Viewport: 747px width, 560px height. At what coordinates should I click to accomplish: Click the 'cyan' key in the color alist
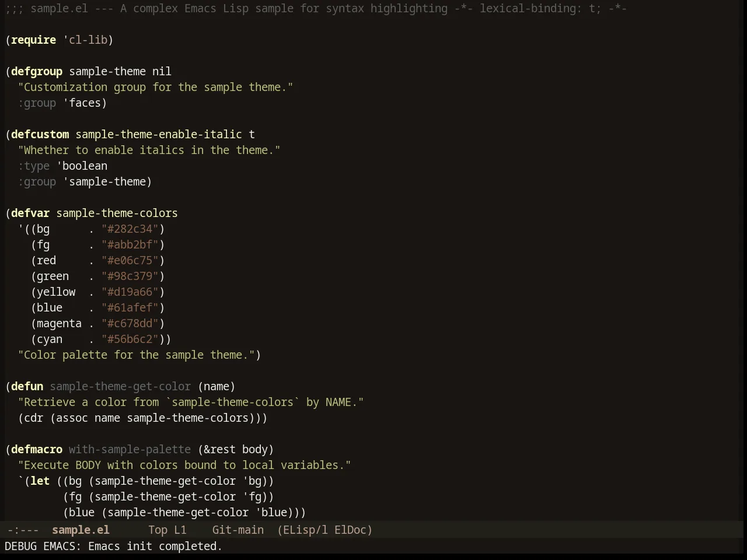50,339
